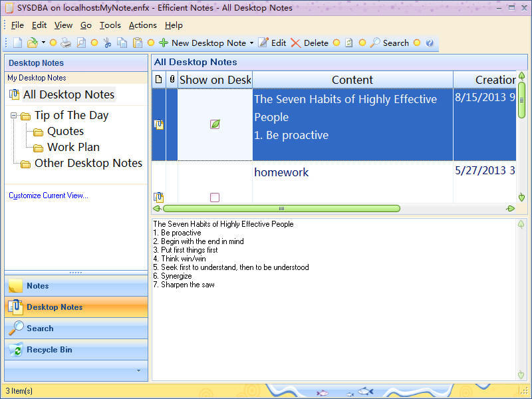Viewport: 532px width, 399px height.
Task: Select the Other Desktop Notes folder
Action: pyautogui.click(x=88, y=163)
